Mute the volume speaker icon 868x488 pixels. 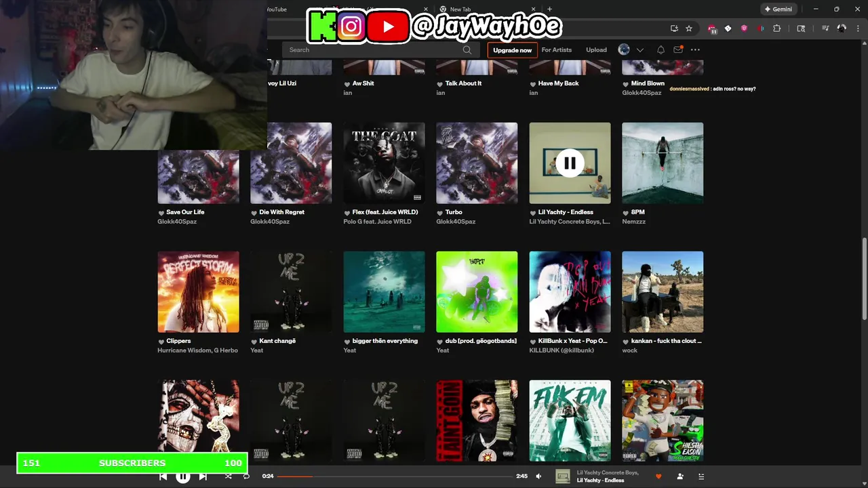tap(538, 476)
